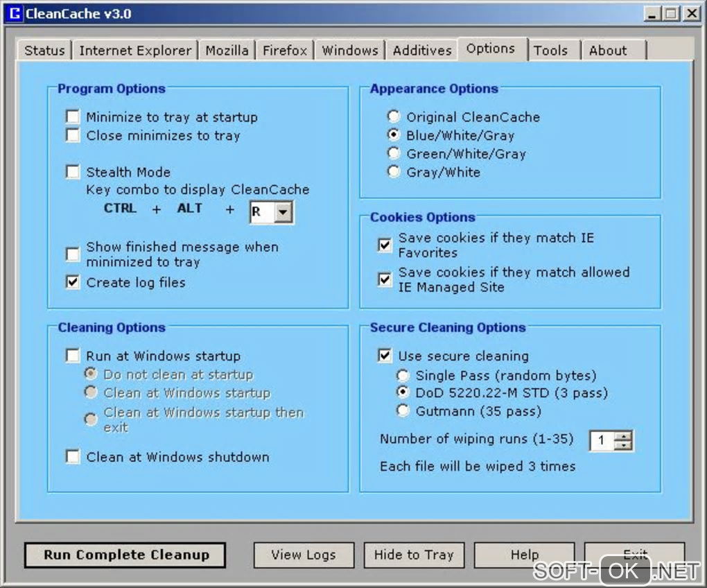Click the wiping runs number field
Screen dimensions: 707x588
[x=602, y=440]
